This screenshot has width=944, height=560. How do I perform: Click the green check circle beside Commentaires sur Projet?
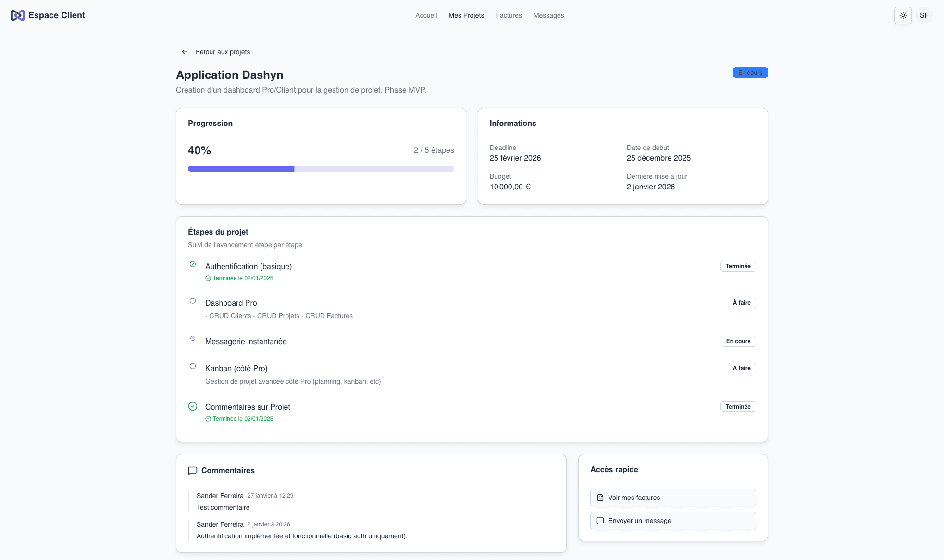[x=193, y=406]
